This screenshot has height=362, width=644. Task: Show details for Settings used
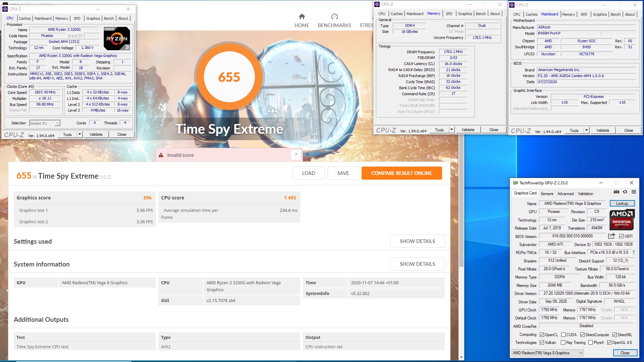417,241
